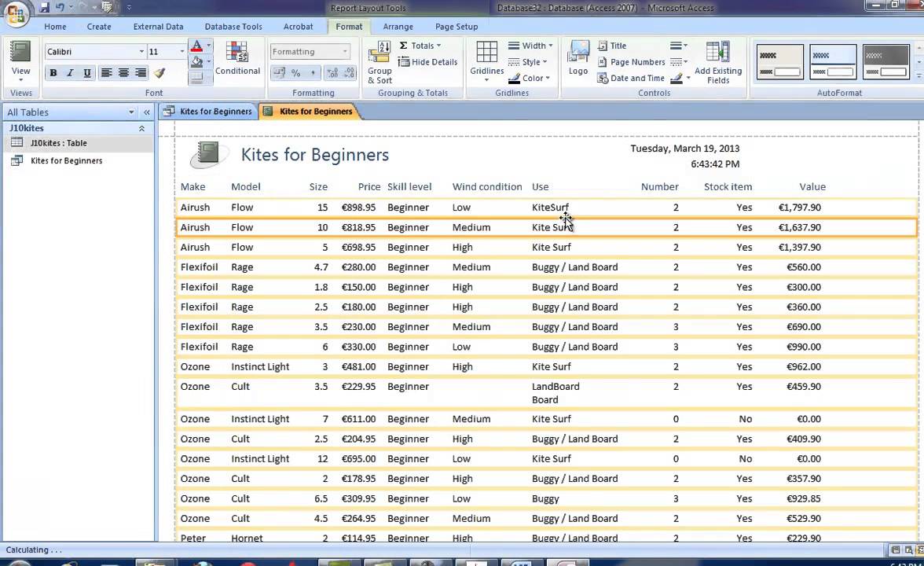The image size is (924, 566).
Task: Insert Date and Time
Action: point(630,78)
